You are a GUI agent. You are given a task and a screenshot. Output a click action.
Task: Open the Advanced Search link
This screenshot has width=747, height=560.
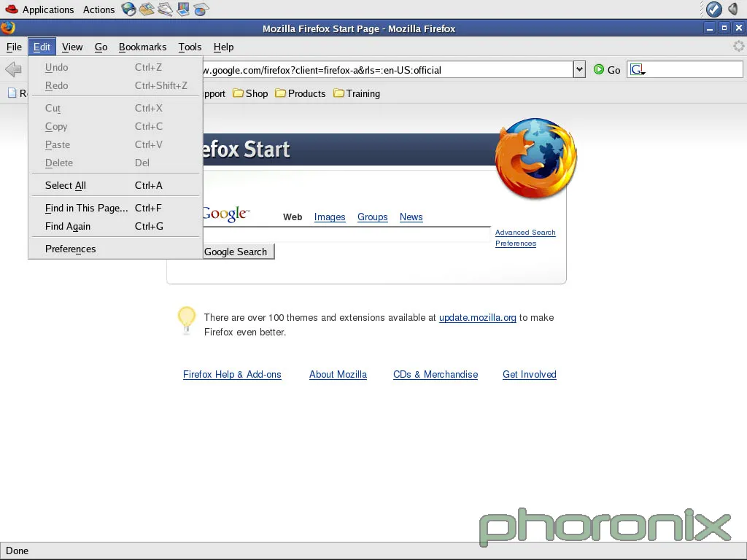tap(525, 233)
